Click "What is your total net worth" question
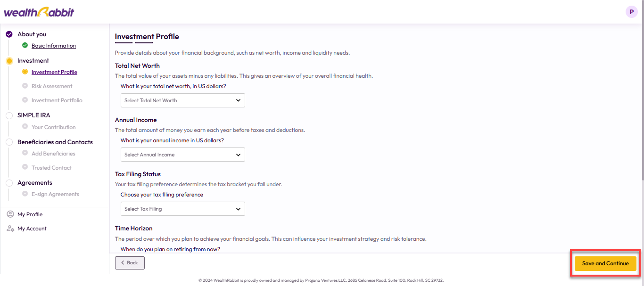Viewport: 644px width, 286px height. pyautogui.click(x=173, y=87)
